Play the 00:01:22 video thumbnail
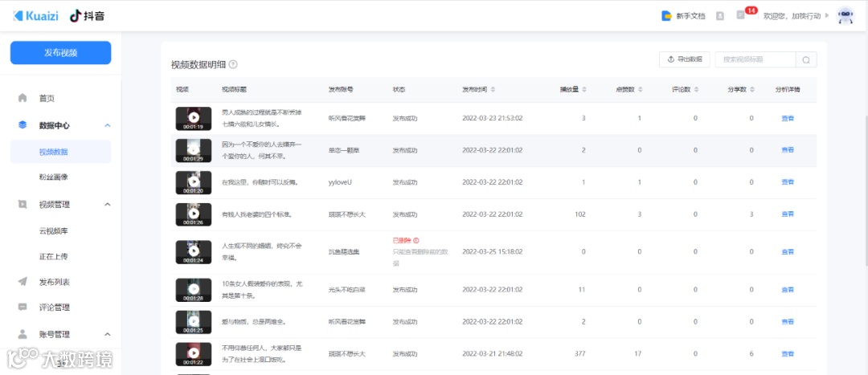This screenshot has width=868, height=375. 193,354
